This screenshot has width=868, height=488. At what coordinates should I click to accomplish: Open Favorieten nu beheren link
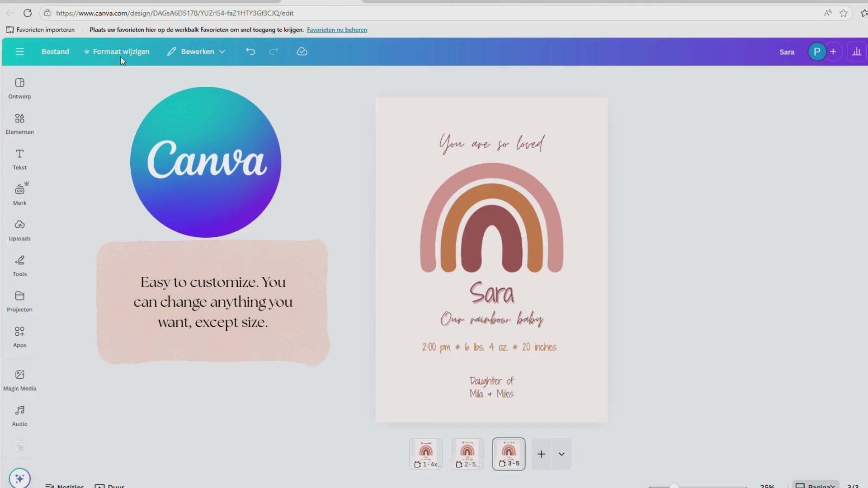(x=337, y=30)
